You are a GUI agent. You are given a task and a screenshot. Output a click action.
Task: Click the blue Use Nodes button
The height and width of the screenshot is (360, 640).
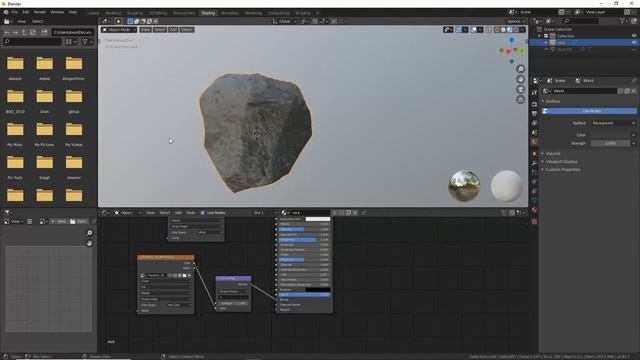click(x=589, y=111)
